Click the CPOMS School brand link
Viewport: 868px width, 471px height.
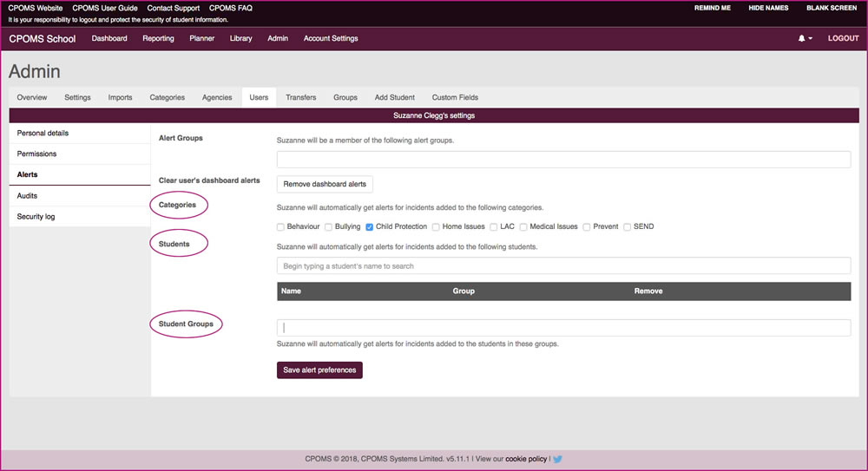tap(42, 39)
